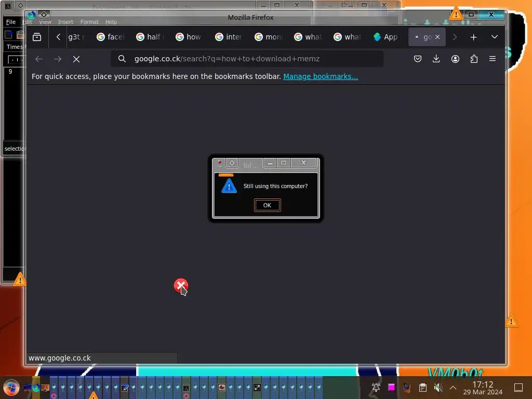Go forward with the forward arrow
This screenshot has height=399, width=532.
click(58, 59)
